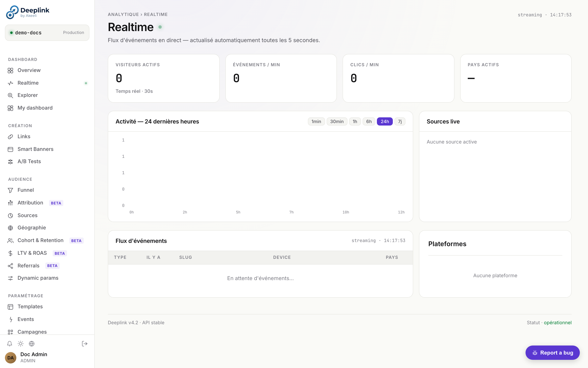Click the Sources pie icon

[x=10, y=216]
